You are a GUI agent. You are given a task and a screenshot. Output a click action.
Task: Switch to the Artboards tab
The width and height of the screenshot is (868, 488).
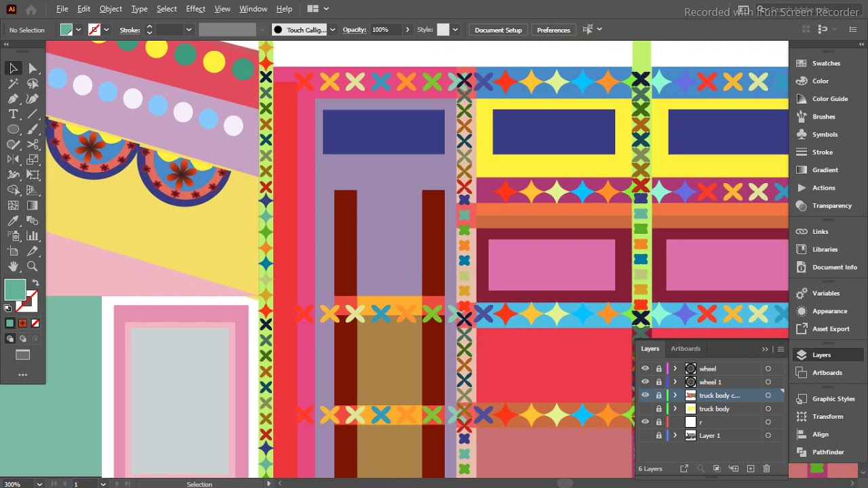686,349
